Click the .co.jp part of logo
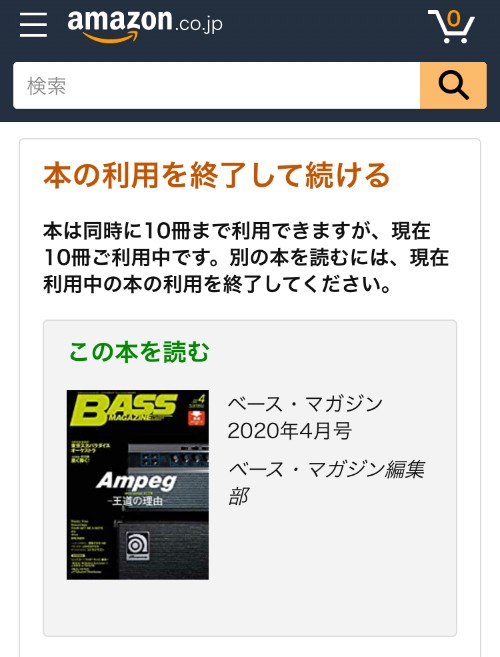 pos(199,24)
